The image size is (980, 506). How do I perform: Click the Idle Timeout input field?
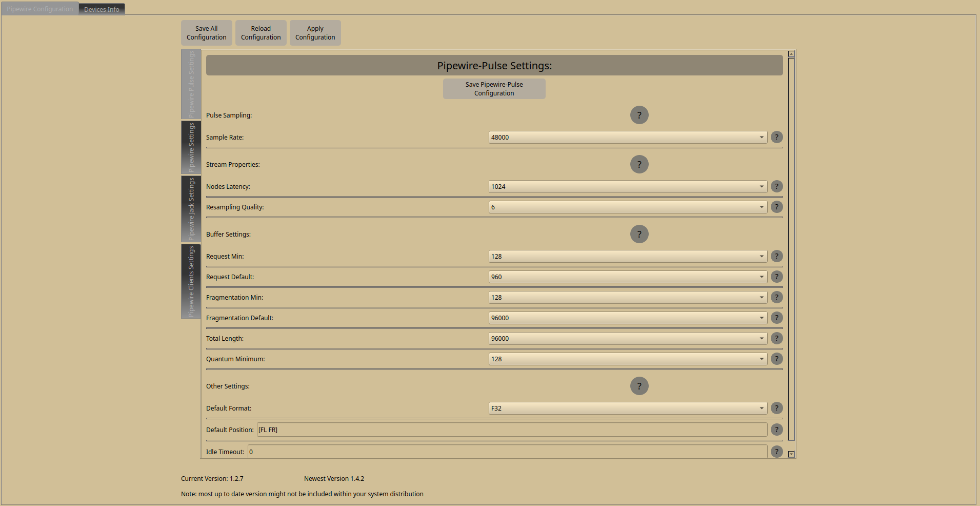508,452
